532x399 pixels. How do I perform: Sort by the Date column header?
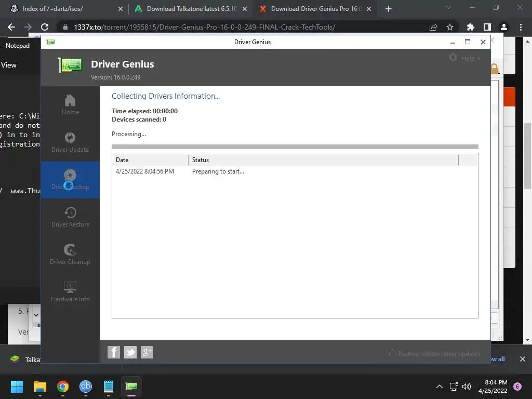(150, 160)
